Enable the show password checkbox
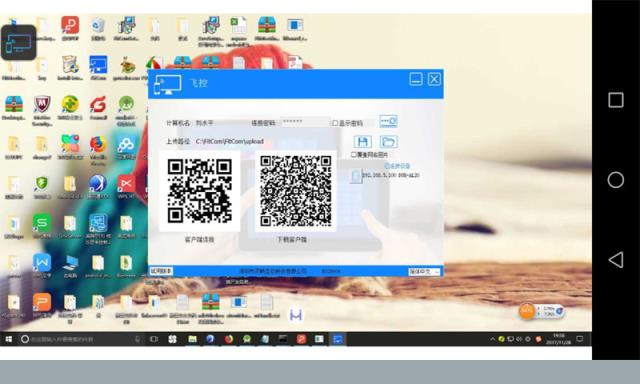 [335, 123]
